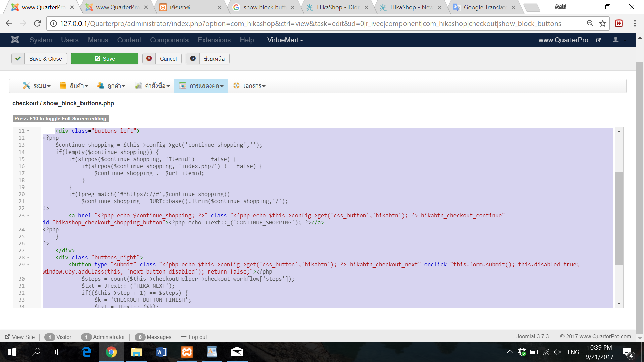Toggle code fold arrow at line 28
This screenshot has height=362, width=644.
[28, 258]
